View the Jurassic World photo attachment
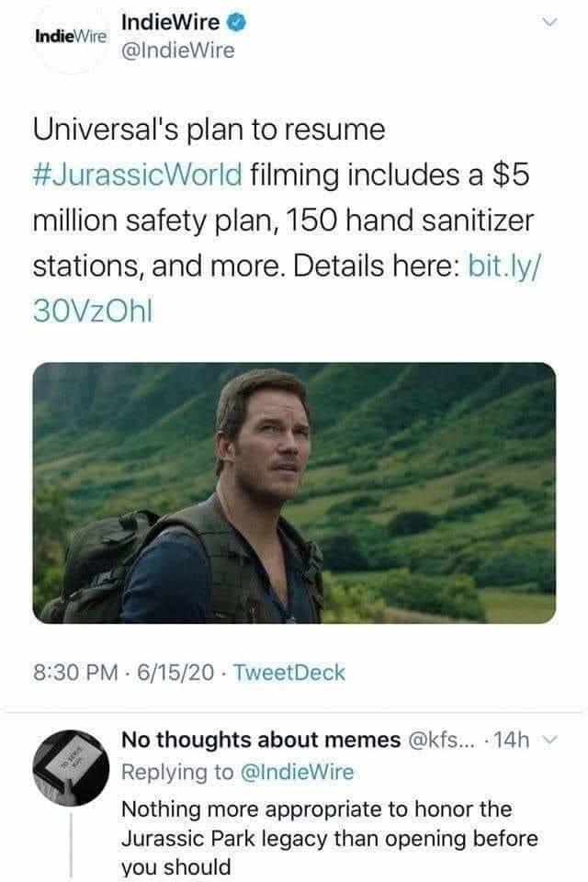Image resolution: width=588 pixels, height=882 pixels. click(x=294, y=492)
